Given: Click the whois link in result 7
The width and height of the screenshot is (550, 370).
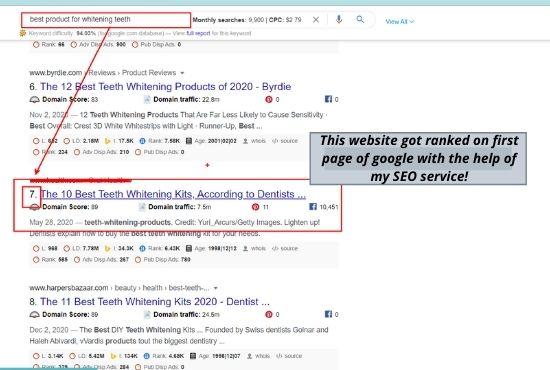Looking at the screenshot, I should 255,248.
